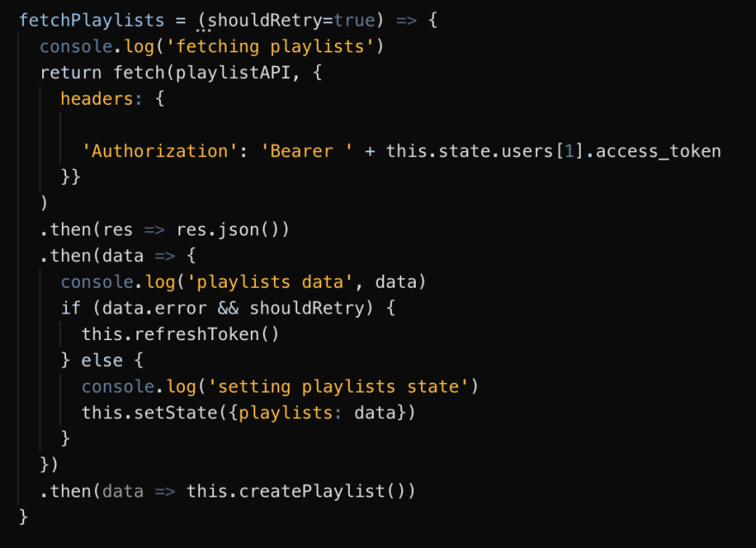
Task: Click the 'fetching playlists' string
Action: pos(270,46)
